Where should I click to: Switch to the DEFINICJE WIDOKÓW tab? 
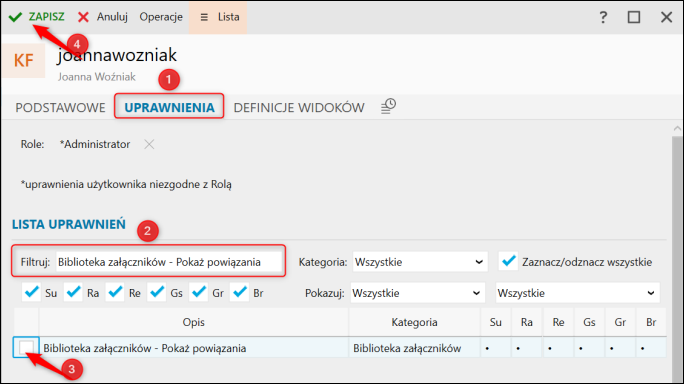click(x=299, y=107)
